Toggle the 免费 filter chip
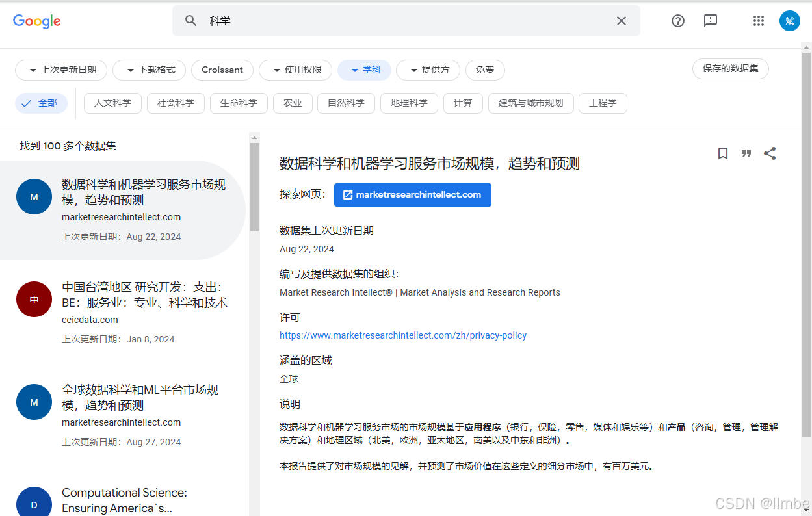The image size is (812, 516). (485, 70)
